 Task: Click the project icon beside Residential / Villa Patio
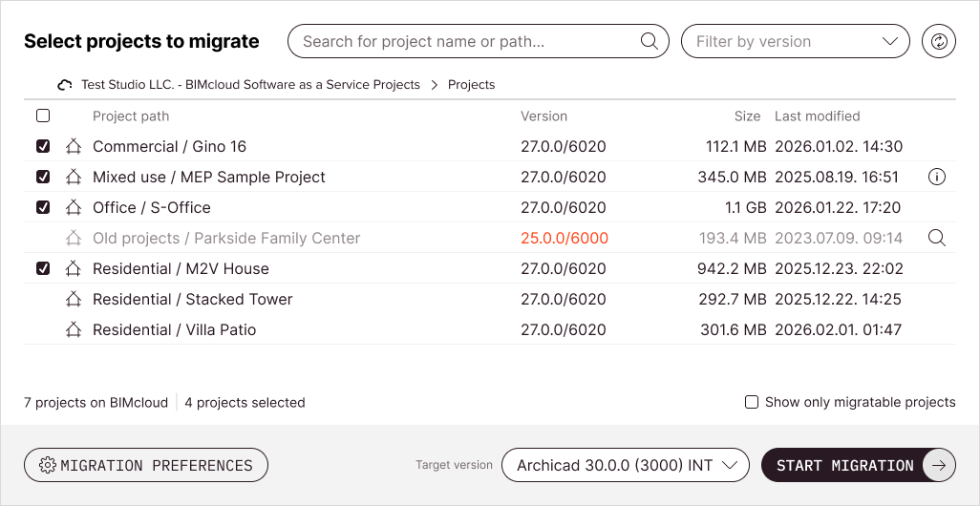coord(74,329)
